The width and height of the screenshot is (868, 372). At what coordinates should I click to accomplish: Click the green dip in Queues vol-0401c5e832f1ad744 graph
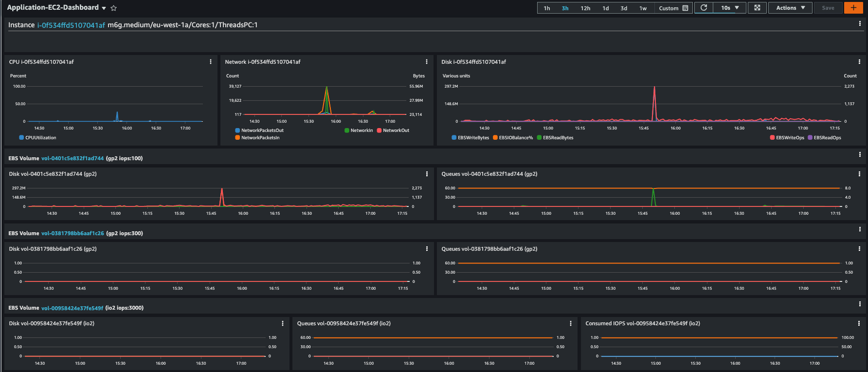[653, 197]
